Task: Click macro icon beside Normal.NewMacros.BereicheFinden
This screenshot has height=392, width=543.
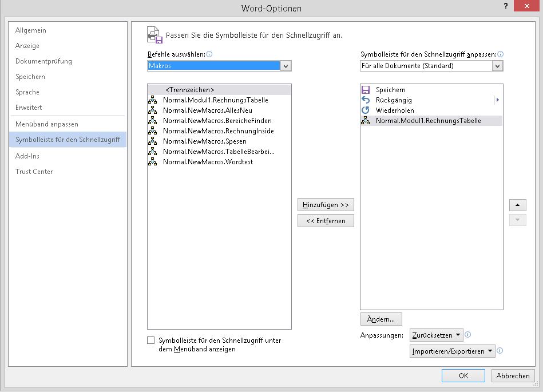Action: pos(152,121)
